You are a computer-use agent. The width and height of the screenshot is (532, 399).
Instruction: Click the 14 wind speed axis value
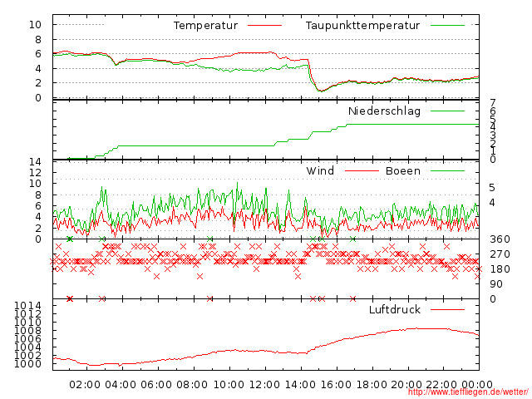pyautogui.click(x=35, y=162)
